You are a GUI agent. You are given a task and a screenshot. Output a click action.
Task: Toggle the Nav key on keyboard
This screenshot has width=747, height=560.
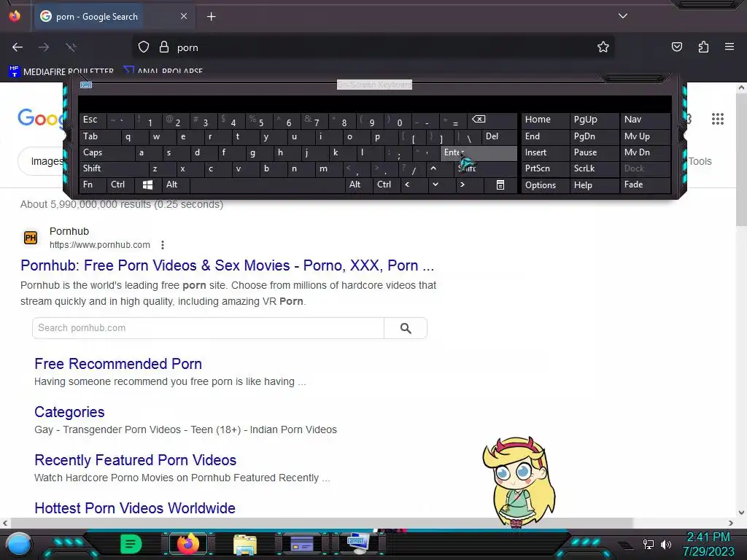pyautogui.click(x=646, y=120)
